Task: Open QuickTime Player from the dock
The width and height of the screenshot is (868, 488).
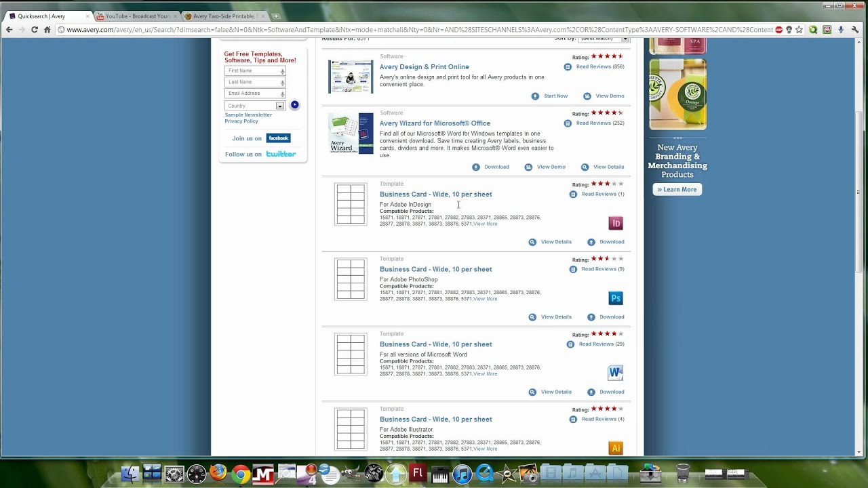Action: click(x=484, y=474)
